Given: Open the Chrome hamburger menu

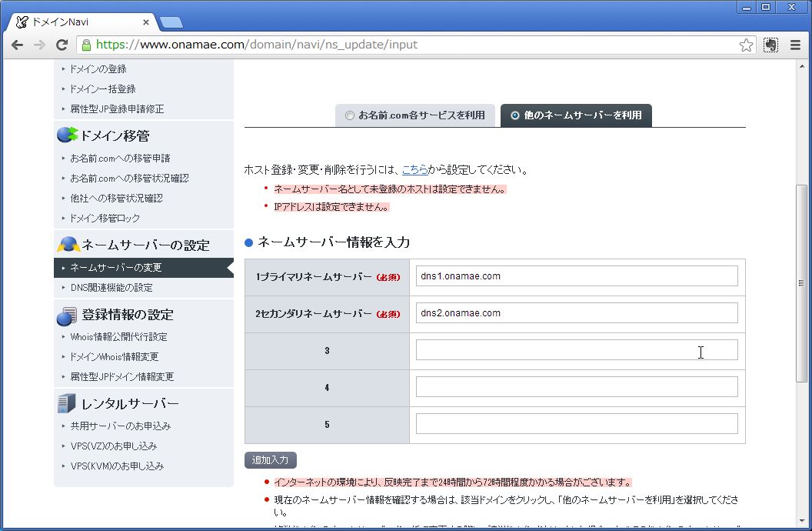Looking at the screenshot, I should point(795,45).
